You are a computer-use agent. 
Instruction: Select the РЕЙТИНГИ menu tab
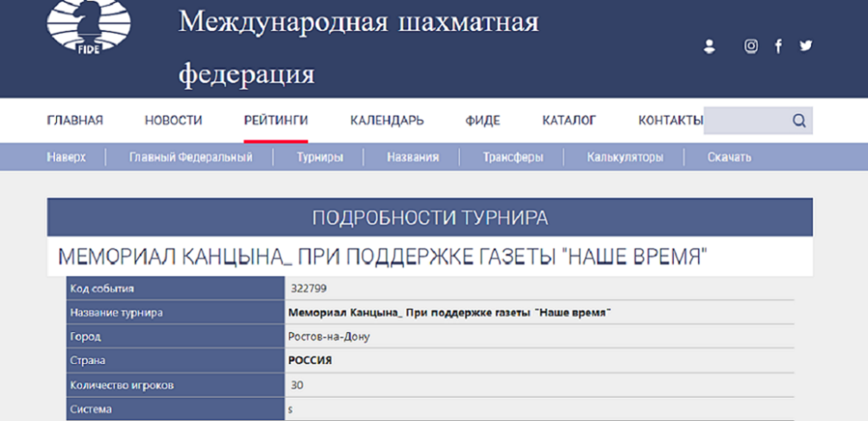click(x=276, y=121)
